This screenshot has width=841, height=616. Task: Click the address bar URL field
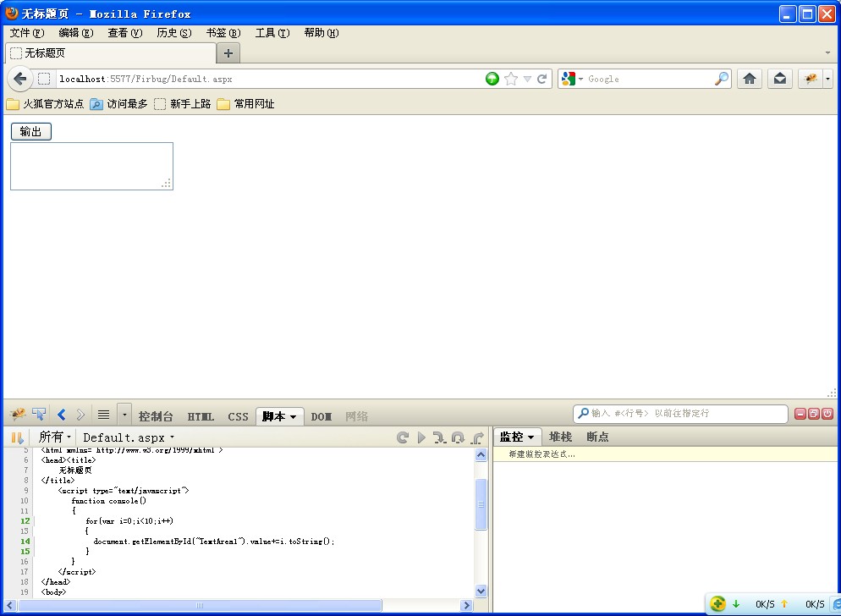[x=268, y=79]
